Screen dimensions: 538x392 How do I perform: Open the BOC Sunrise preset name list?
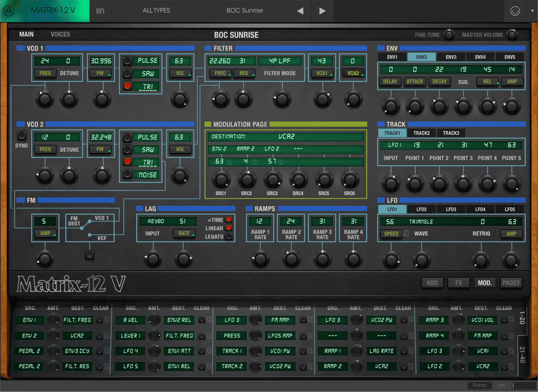(245, 11)
